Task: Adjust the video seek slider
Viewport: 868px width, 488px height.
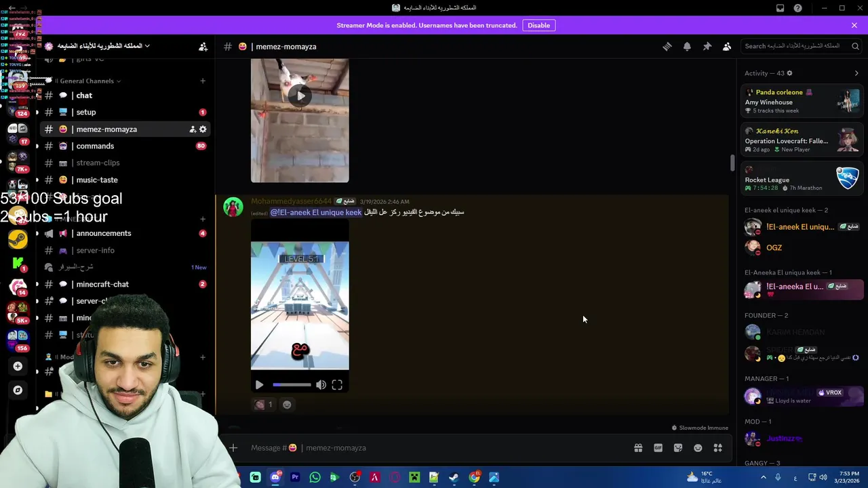Action: (292, 384)
